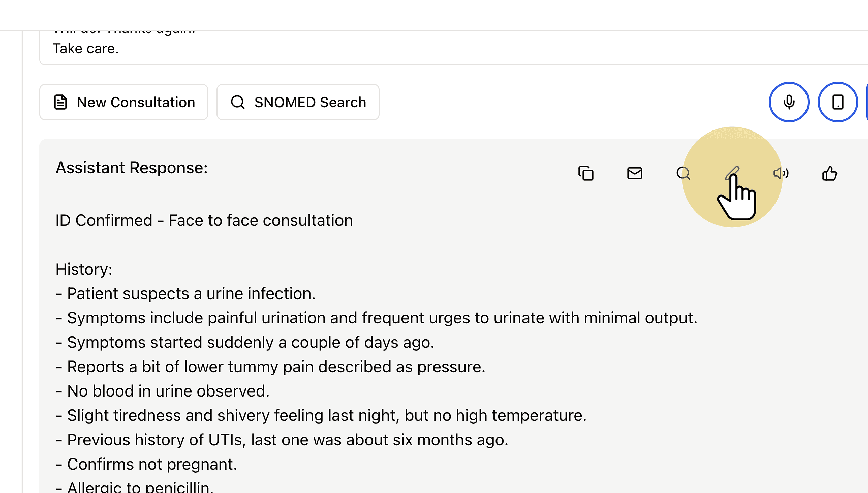This screenshot has width=868, height=493.
Task: Click the "Symptoms started suddenly" line
Action: [245, 342]
